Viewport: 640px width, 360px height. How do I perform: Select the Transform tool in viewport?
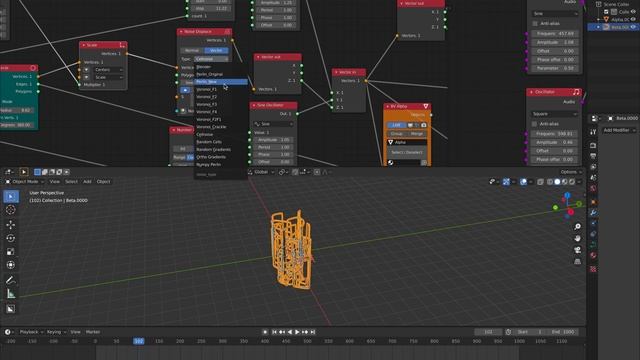[11, 265]
